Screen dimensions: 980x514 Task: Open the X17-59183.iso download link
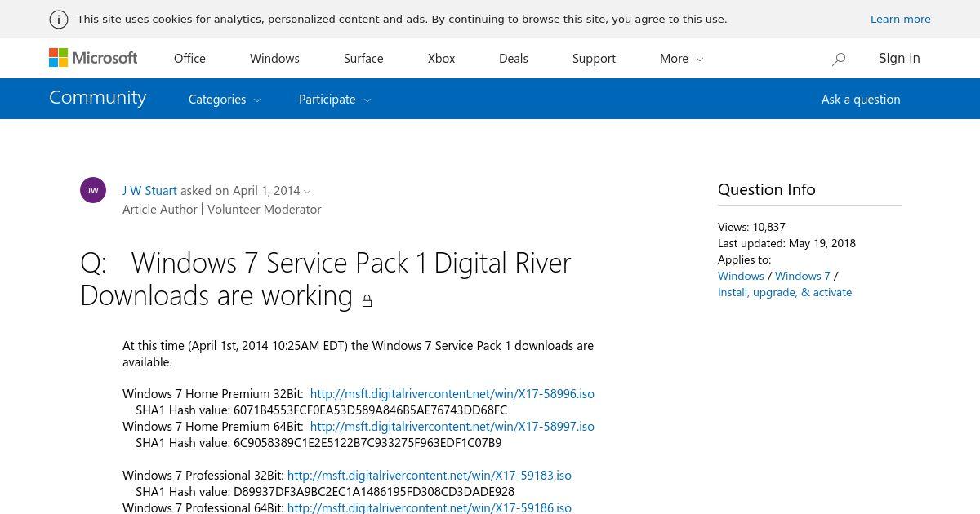pyautogui.click(x=430, y=475)
